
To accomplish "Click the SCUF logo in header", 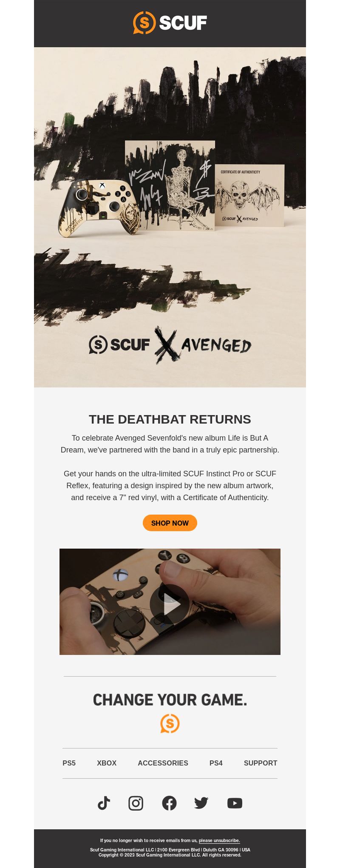I will [x=170, y=23].
